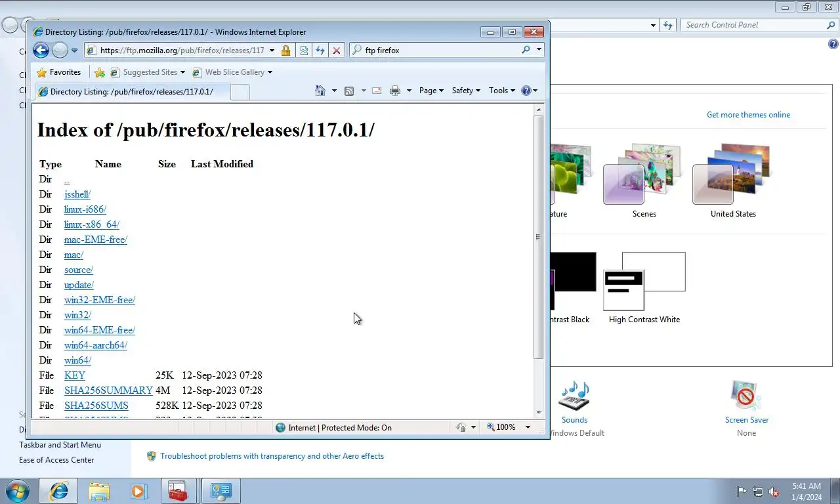The image size is (840, 504).
Task: Select the Scenes theme thumbnail
Action: 644,180
